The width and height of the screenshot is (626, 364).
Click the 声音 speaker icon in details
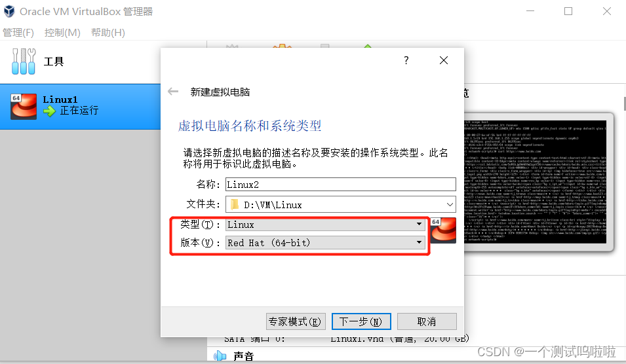pyautogui.click(x=220, y=355)
